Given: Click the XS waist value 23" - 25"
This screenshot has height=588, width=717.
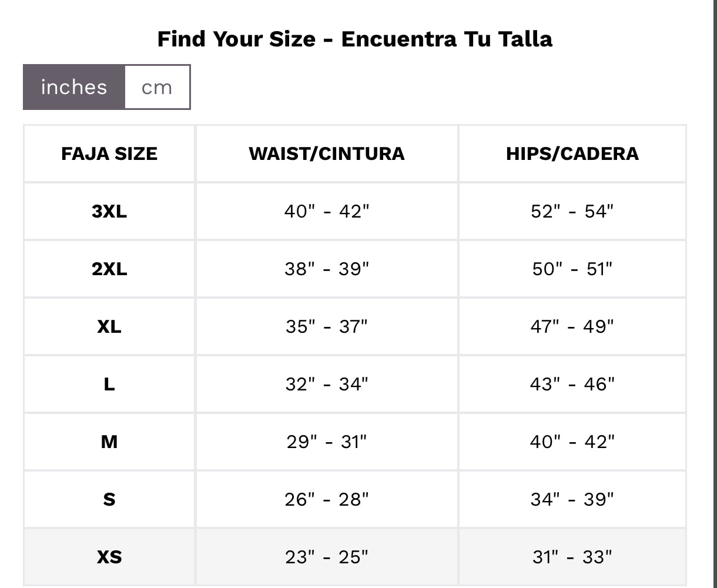Looking at the screenshot, I should [x=327, y=557].
